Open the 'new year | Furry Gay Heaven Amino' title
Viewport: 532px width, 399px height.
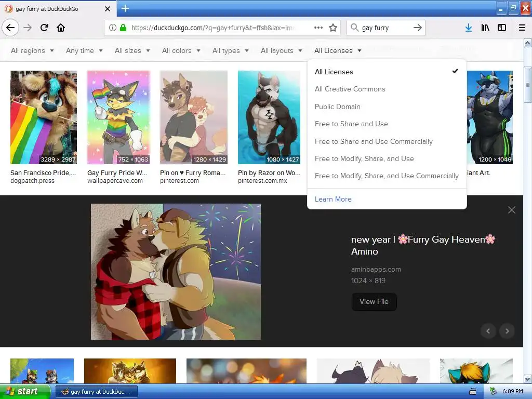pyautogui.click(x=423, y=245)
